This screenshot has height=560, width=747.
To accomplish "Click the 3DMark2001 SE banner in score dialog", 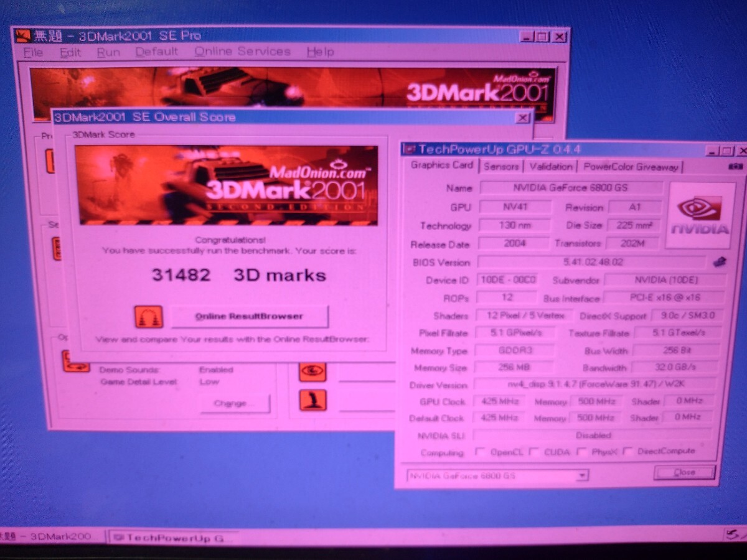I will coord(228,185).
